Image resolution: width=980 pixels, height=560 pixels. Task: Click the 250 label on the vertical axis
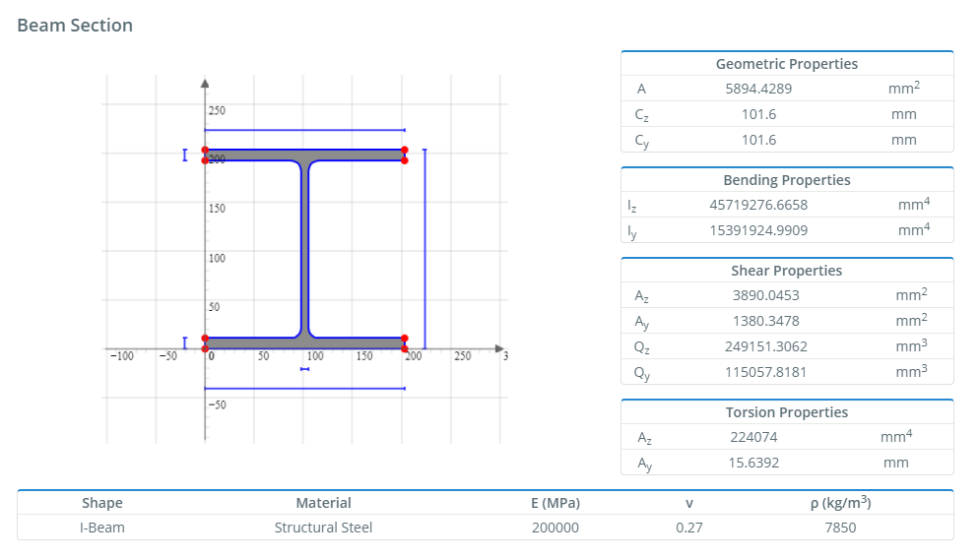(217, 110)
